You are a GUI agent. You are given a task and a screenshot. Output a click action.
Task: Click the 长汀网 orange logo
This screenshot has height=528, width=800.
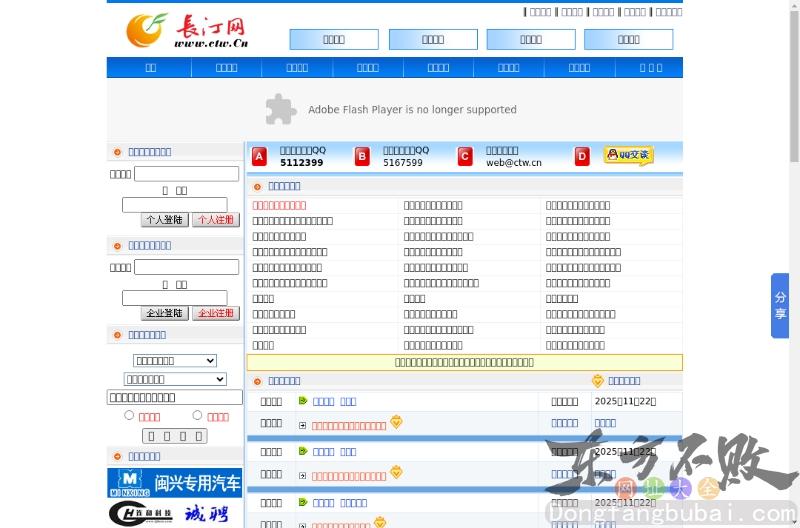pyautogui.click(x=146, y=30)
